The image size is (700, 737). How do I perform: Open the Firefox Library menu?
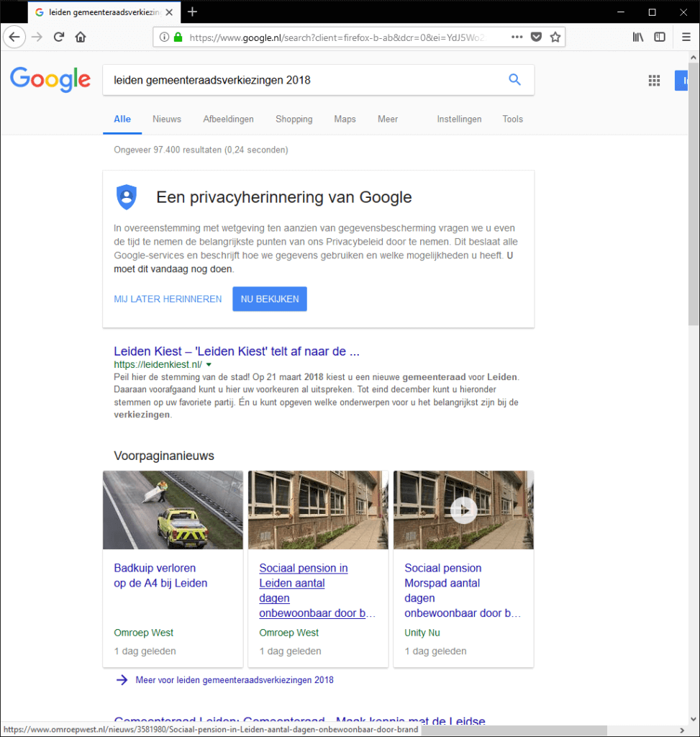click(x=637, y=37)
